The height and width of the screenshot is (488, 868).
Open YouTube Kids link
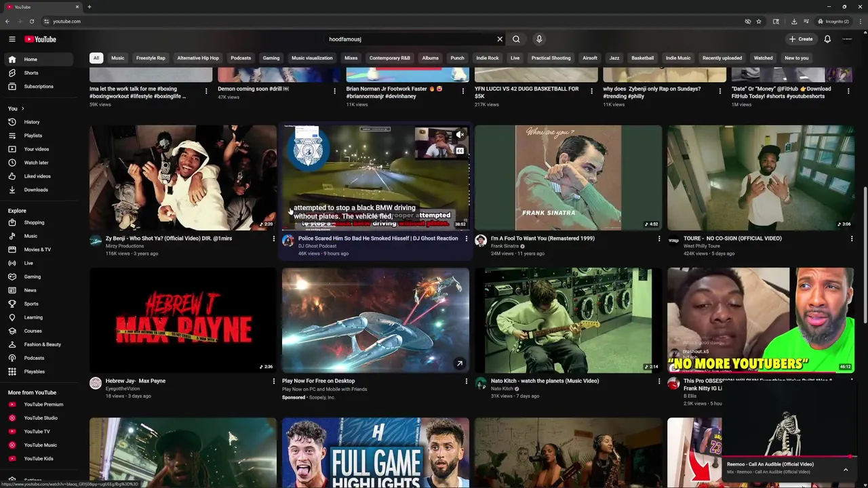point(39,459)
